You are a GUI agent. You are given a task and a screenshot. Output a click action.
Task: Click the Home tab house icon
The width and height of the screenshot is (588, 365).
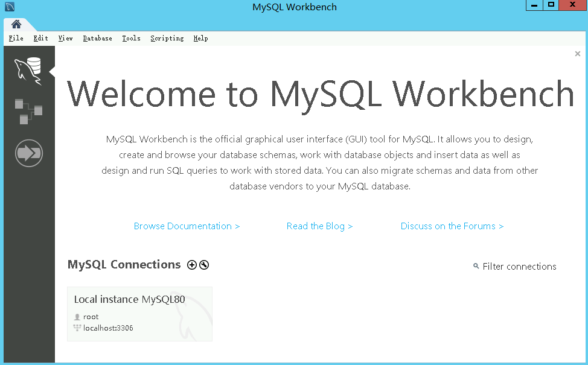tap(16, 24)
